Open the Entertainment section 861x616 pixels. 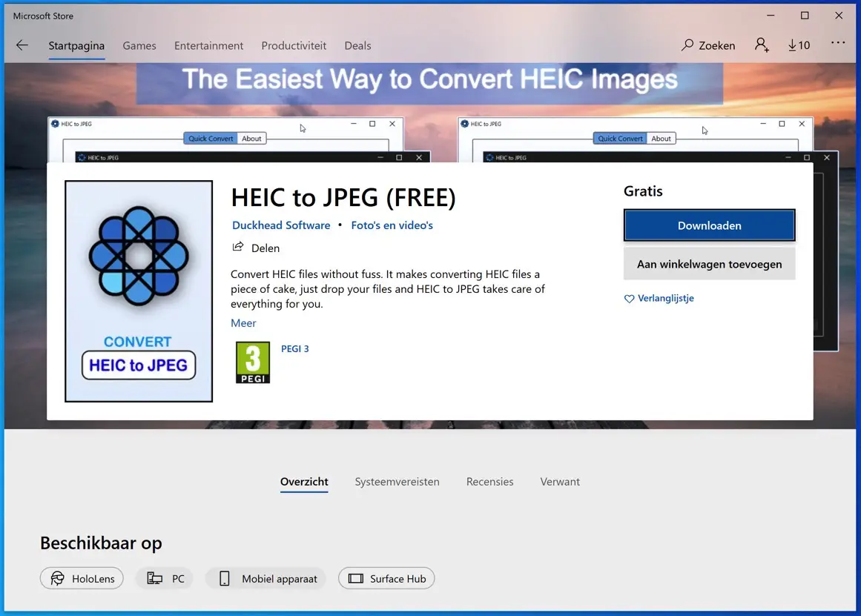click(x=208, y=45)
